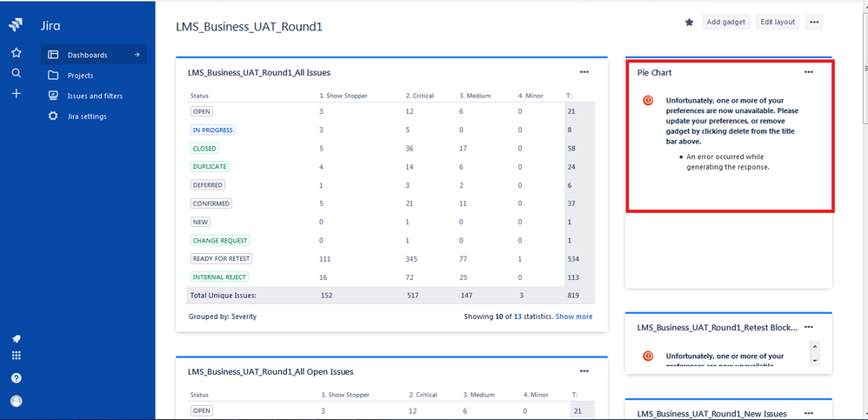Image resolution: width=868 pixels, height=420 pixels.
Task: Click OPEN status in All Issues table
Action: coord(202,111)
